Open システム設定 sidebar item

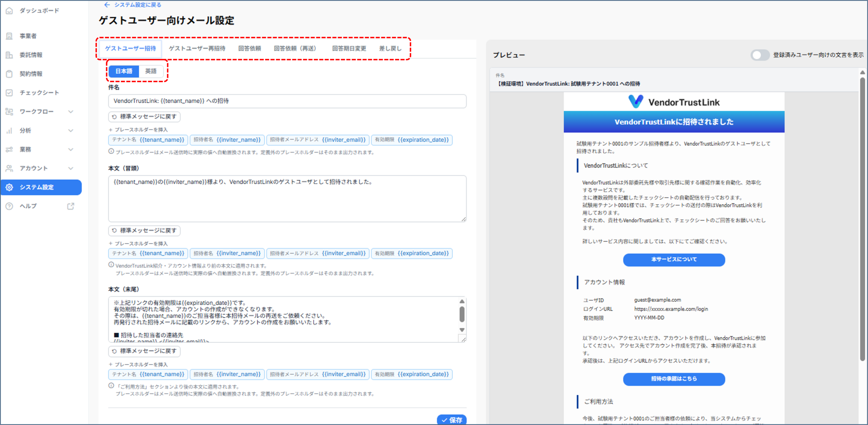pyautogui.click(x=41, y=187)
